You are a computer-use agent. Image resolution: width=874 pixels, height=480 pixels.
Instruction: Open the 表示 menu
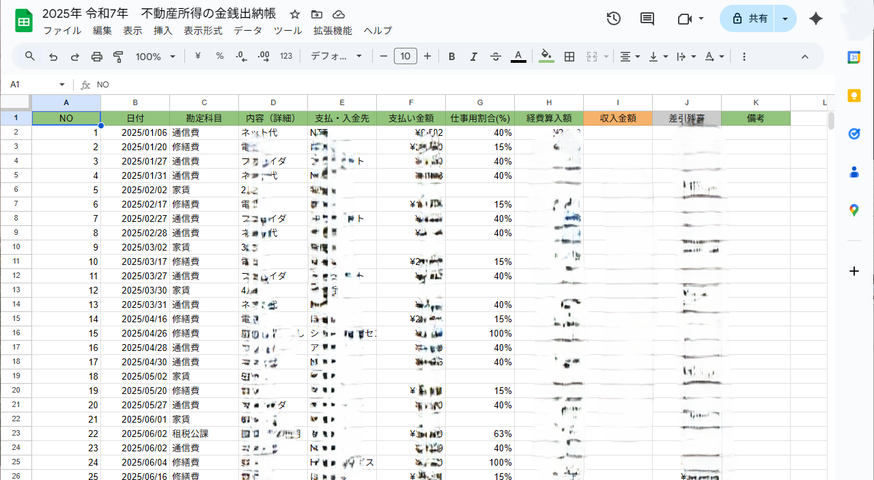133,31
